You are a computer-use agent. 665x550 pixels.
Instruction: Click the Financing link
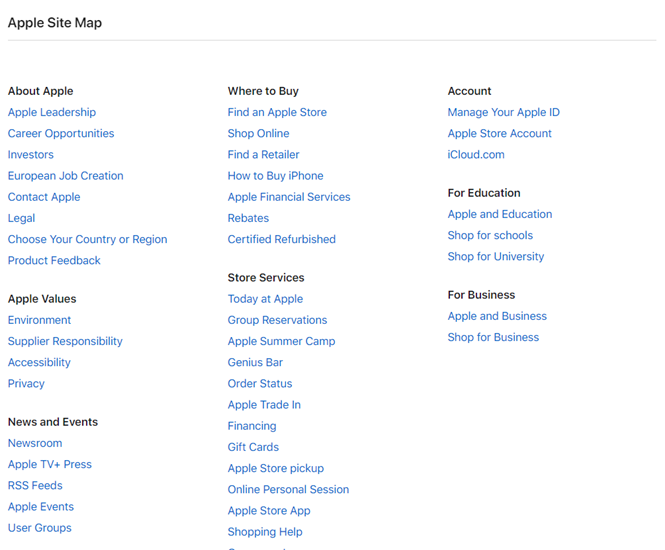[252, 426]
